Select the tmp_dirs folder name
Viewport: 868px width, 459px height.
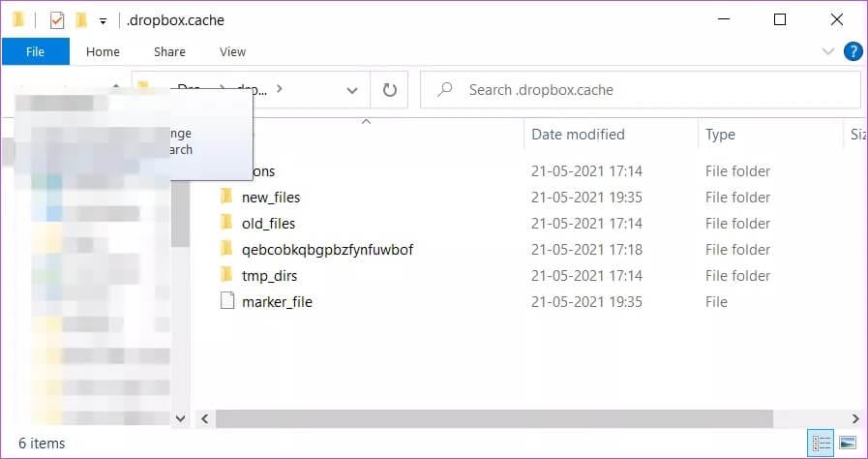tap(270, 276)
